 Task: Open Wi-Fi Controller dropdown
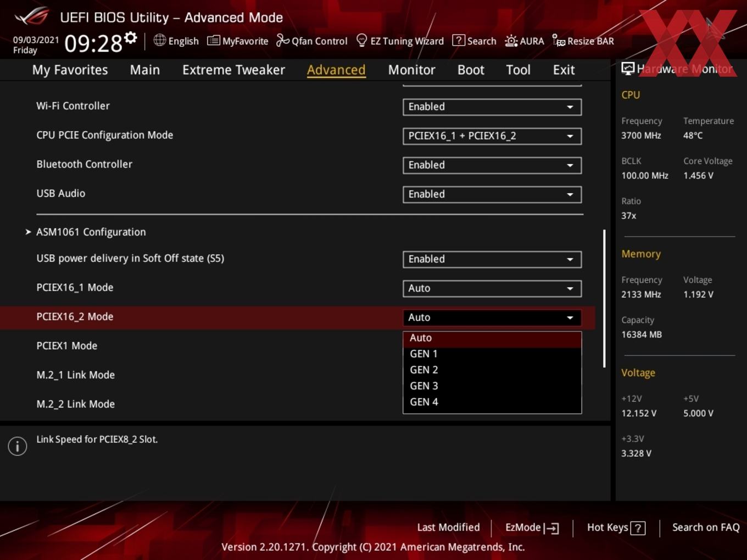[492, 107]
